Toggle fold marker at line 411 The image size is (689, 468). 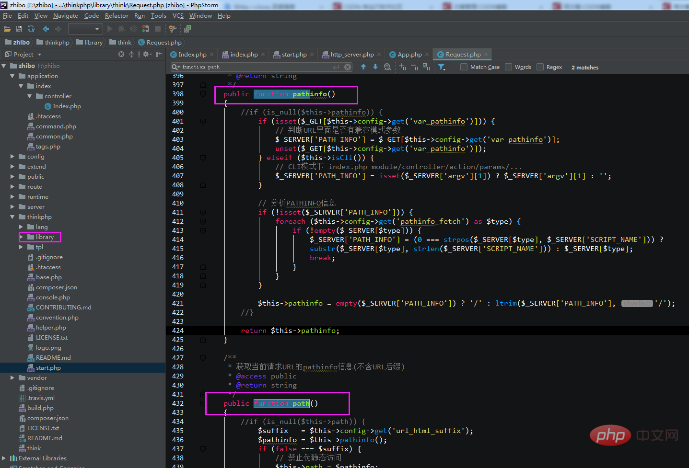[x=203, y=212]
